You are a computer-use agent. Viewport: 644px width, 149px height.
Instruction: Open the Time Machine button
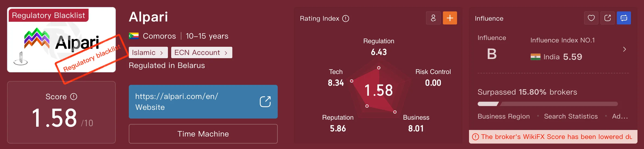[203, 134]
